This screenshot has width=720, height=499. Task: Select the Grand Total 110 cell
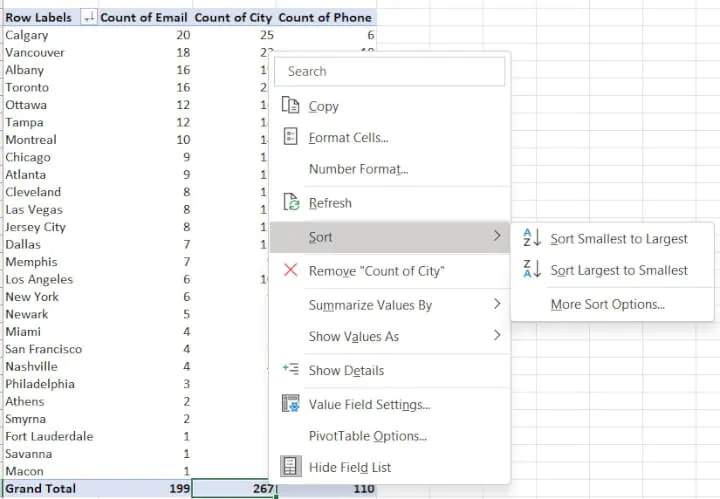click(x=364, y=488)
